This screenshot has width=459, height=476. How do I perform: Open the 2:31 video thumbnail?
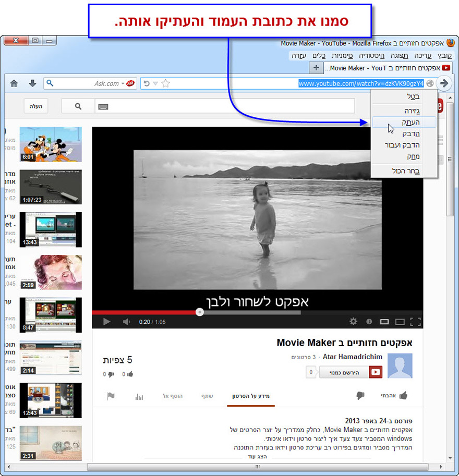[51, 443]
